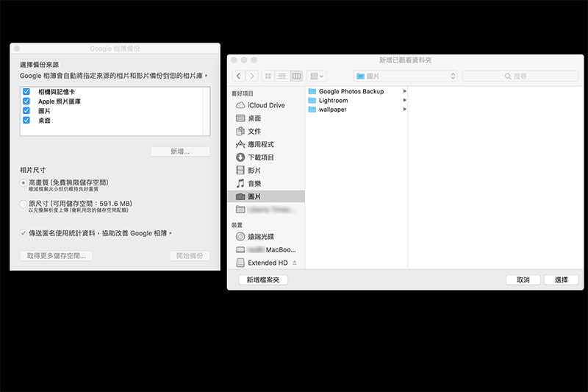Viewport: 588px width, 392px height.
Task: Switch file dialog to column view
Action: 296,76
